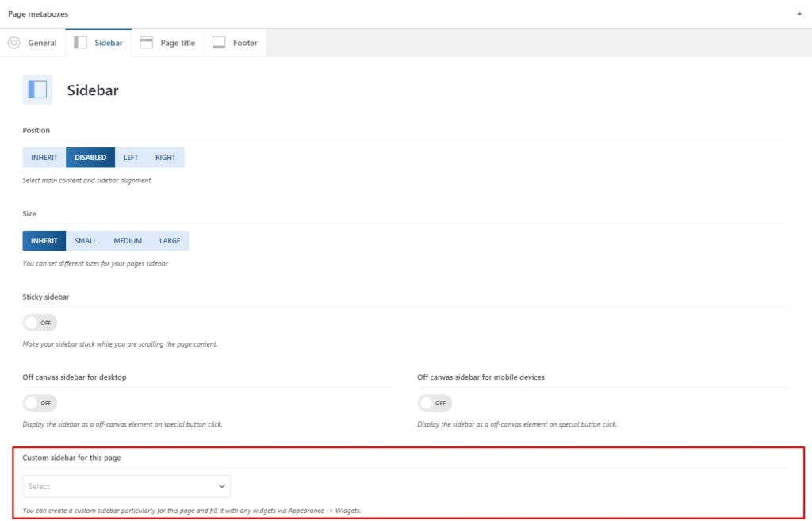Click the General tab gear icon

(13, 43)
